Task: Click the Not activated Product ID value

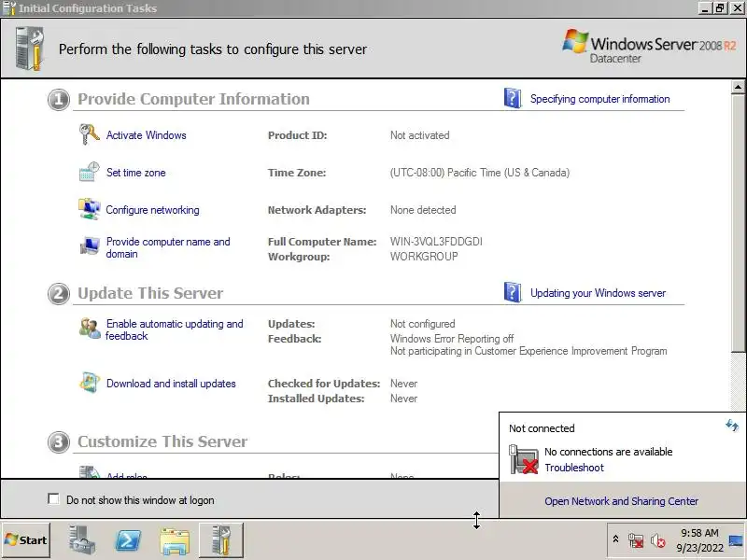Action: click(x=419, y=135)
